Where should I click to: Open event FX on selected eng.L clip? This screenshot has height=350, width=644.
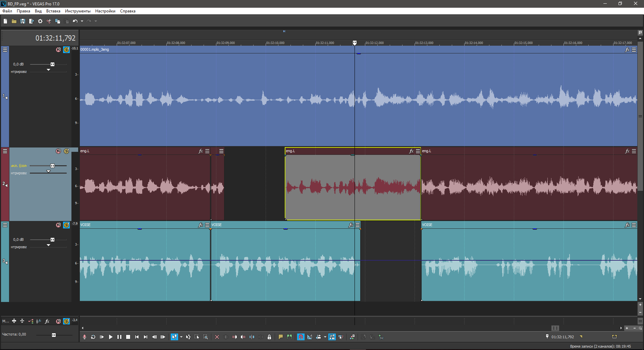pos(411,151)
